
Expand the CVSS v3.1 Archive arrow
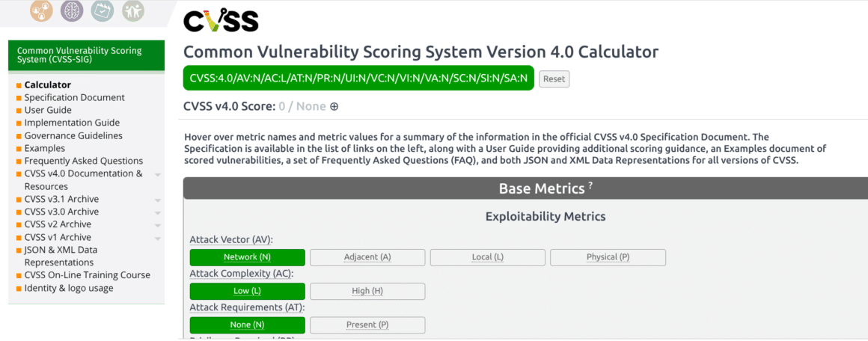point(158,200)
